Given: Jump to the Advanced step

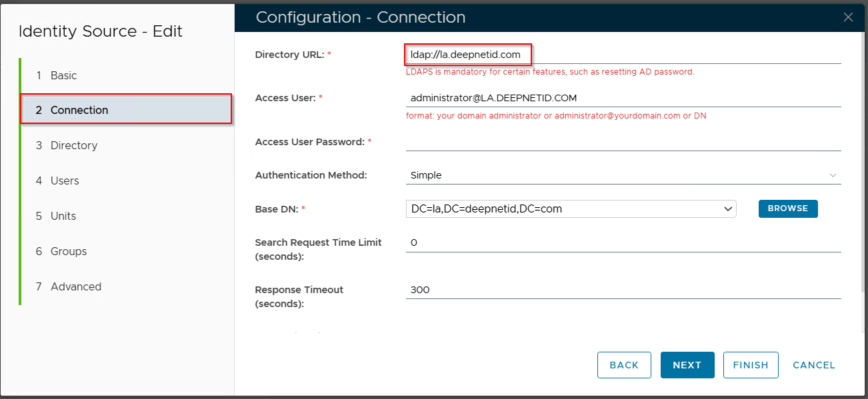Looking at the screenshot, I should click(x=76, y=286).
